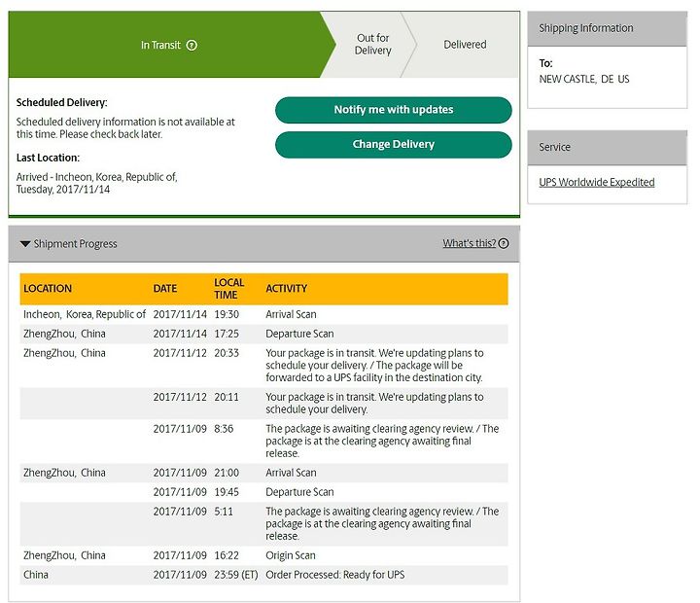Image resolution: width=700 pixels, height=603 pixels.
Task: Click the China location in last row
Action: 36,575
